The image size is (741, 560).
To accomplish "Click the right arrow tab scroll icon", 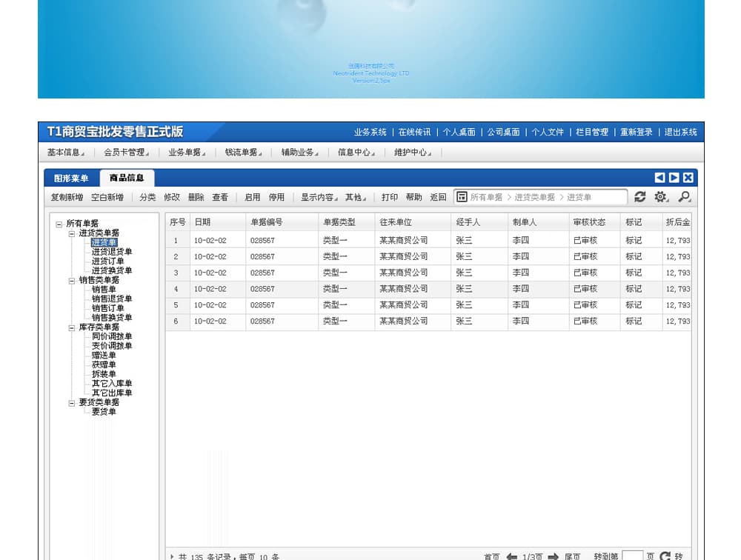I will [x=674, y=178].
